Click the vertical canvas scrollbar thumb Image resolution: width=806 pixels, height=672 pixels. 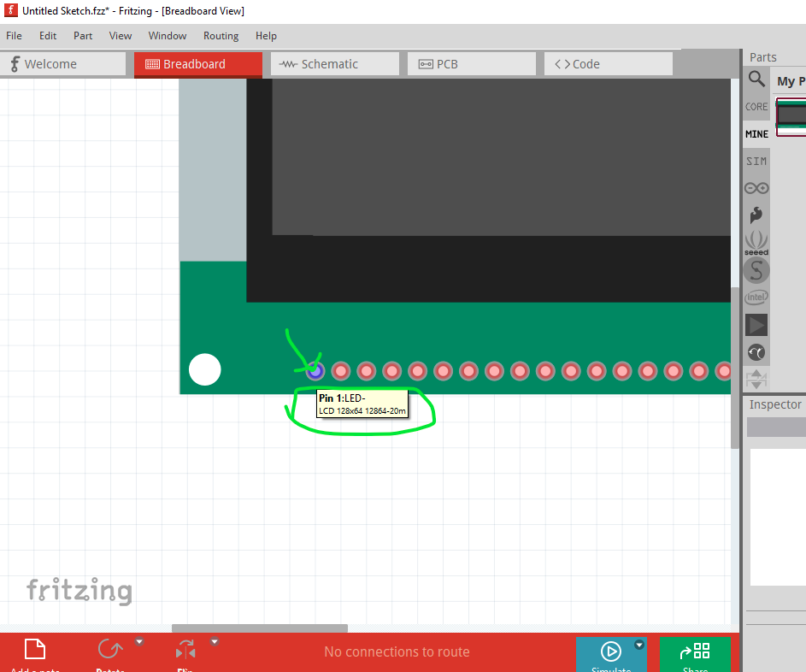734,368
